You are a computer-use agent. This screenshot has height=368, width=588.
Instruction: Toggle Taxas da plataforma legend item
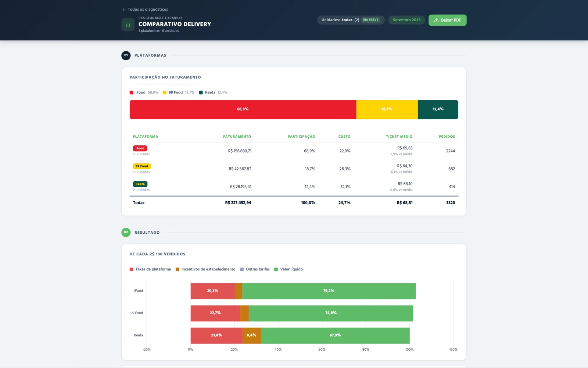point(150,269)
